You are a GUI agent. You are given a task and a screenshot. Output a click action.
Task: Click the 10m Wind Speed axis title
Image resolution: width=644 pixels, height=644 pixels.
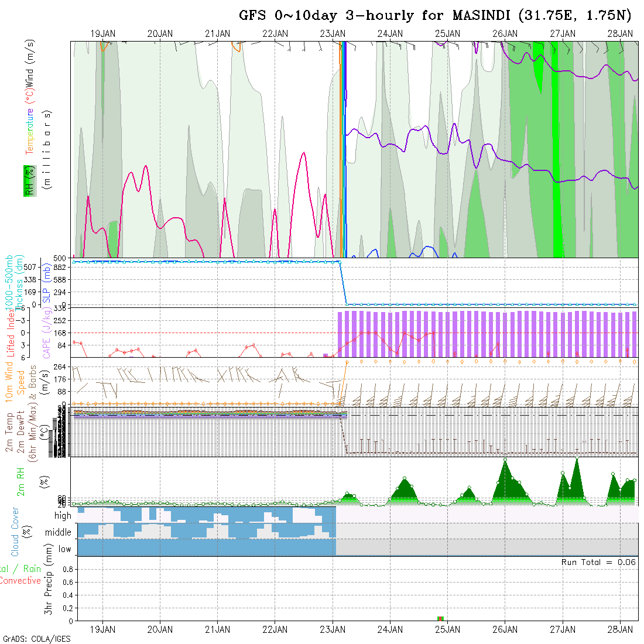click(x=15, y=383)
